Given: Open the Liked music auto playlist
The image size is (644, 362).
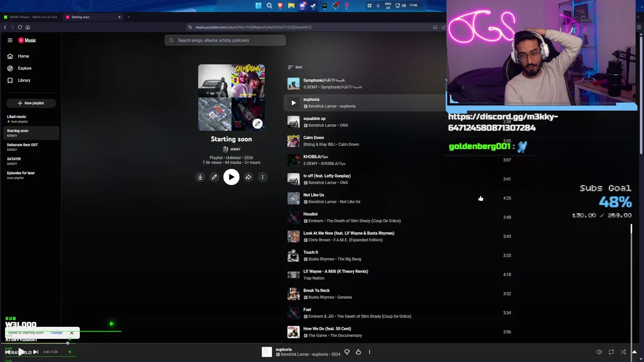Looking at the screenshot, I should coord(30,119).
